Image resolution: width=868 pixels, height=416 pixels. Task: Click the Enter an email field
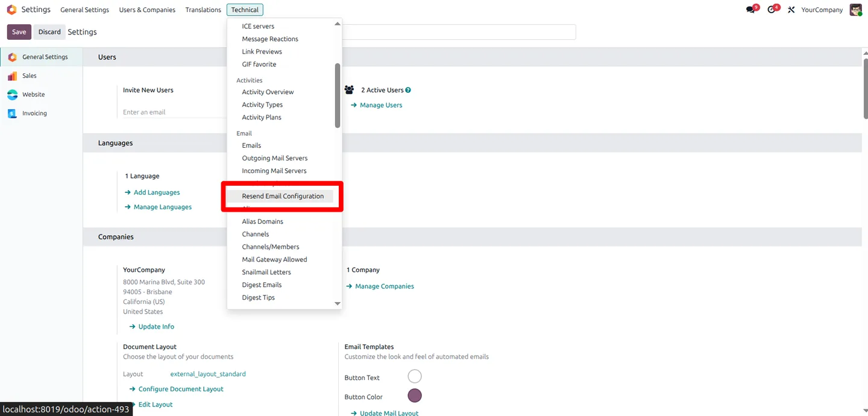point(175,112)
